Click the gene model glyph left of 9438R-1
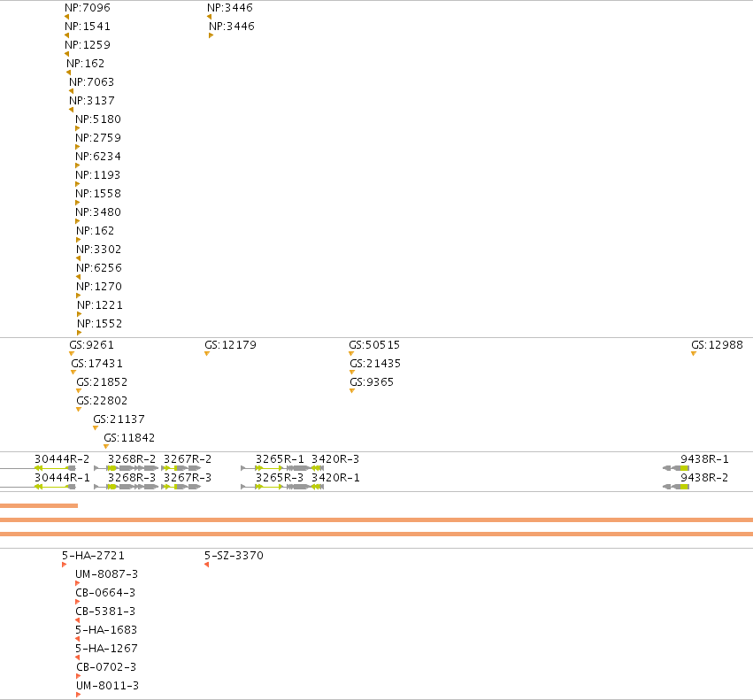The width and height of the screenshot is (753, 700). [x=676, y=468]
